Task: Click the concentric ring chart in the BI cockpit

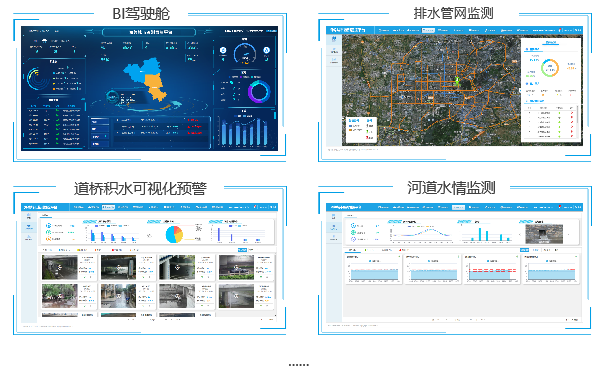Action: (x=37, y=79)
